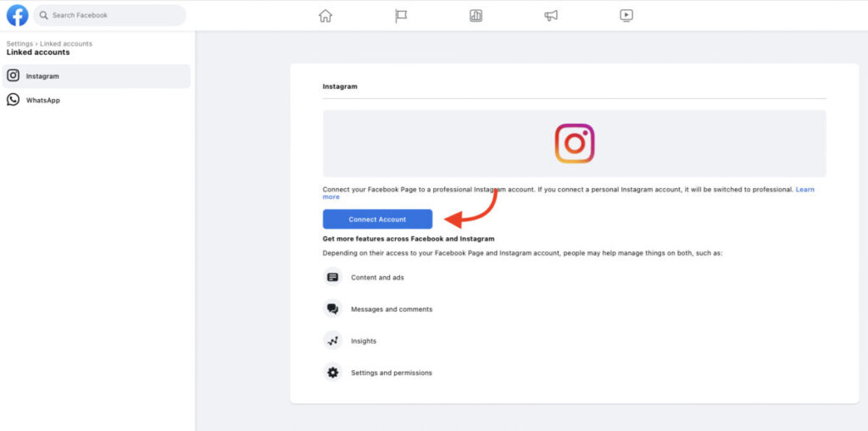Open the Ads megaphone icon
The height and width of the screenshot is (431, 868).
pyautogui.click(x=551, y=16)
